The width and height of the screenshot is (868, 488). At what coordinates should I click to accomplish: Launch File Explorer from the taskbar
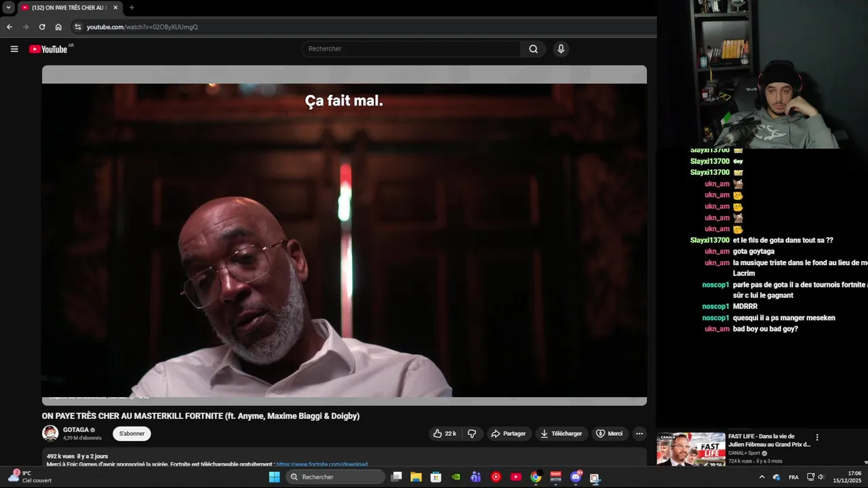(x=416, y=477)
